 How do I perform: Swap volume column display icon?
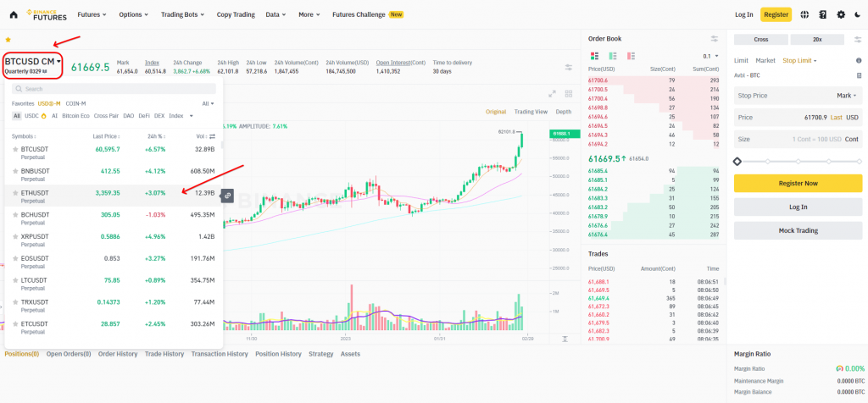(x=212, y=136)
